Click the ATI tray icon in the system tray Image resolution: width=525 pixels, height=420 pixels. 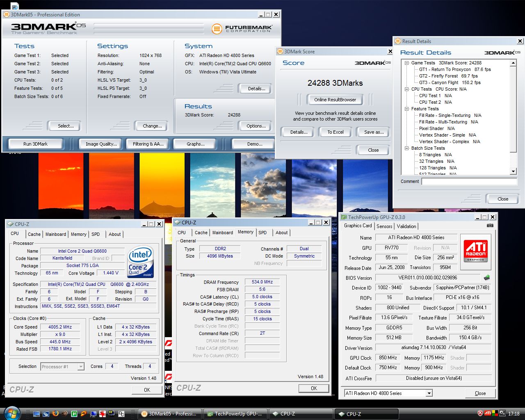point(488,413)
